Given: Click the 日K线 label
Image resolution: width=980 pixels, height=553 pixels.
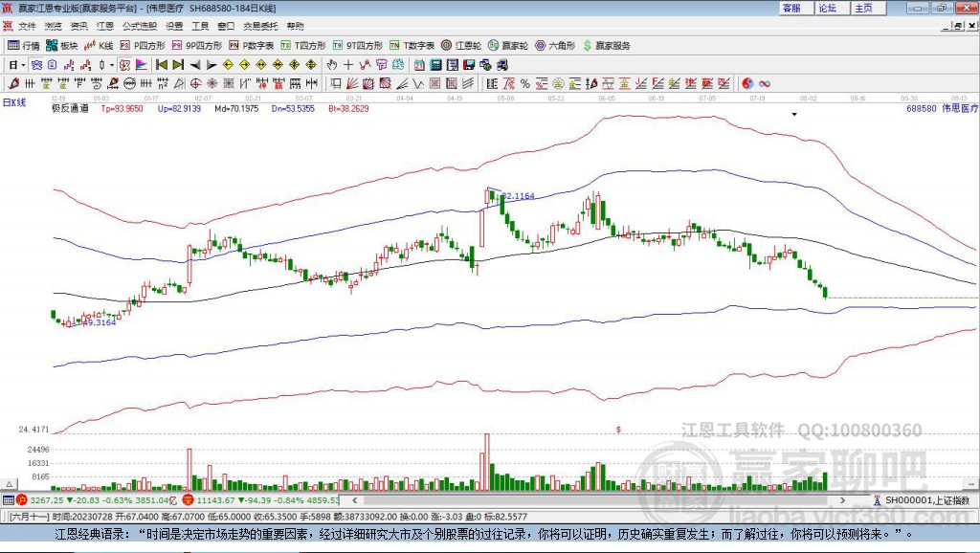Looking at the screenshot, I should [x=14, y=102].
